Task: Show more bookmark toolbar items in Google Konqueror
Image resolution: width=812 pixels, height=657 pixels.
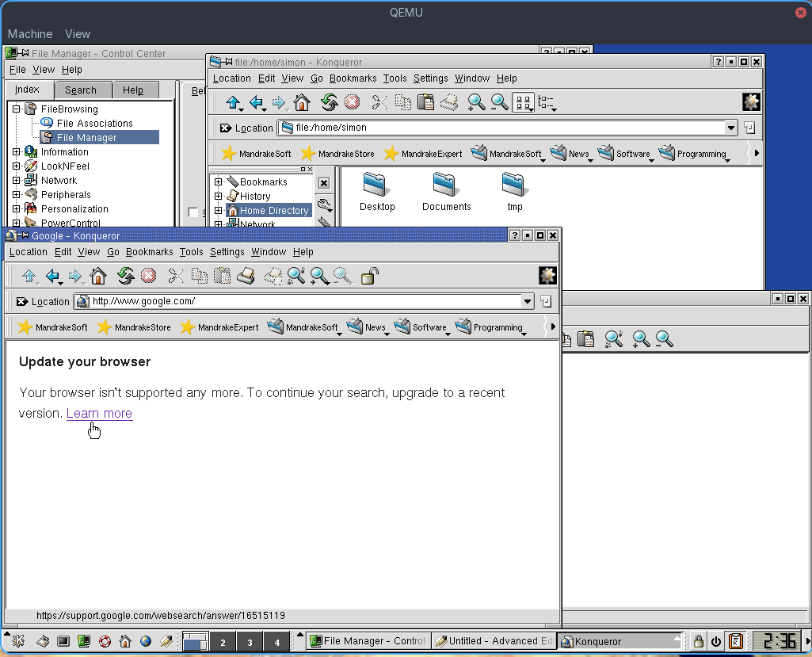Action: click(x=552, y=327)
